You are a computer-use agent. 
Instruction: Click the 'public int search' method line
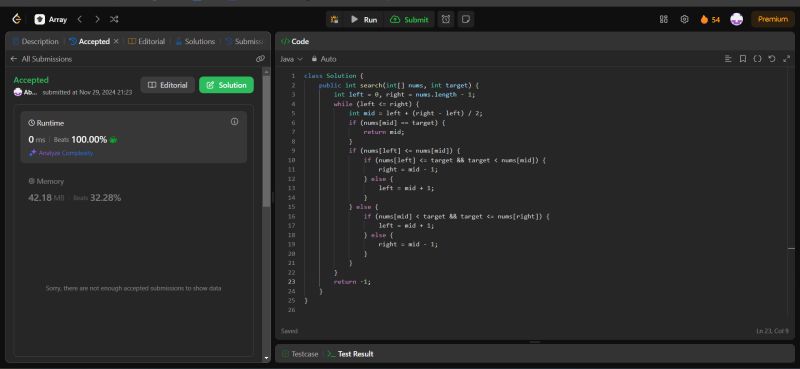coord(399,85)
